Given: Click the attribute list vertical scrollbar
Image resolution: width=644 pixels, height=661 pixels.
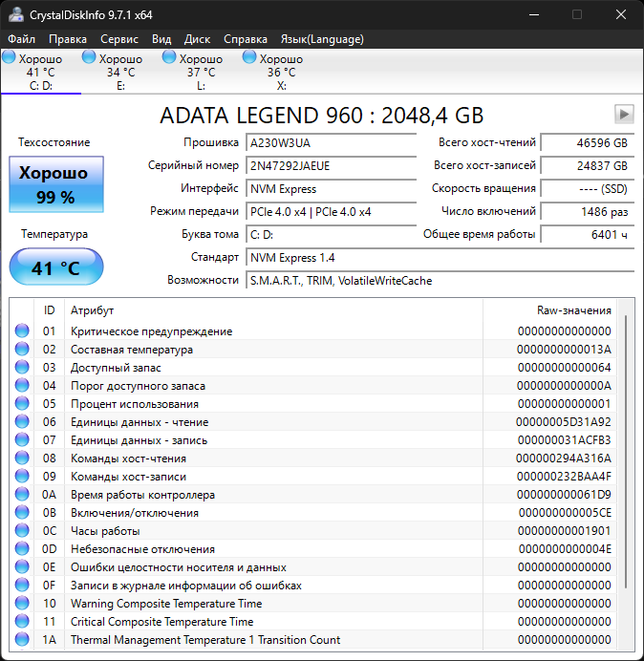Looking at the screenshot, I should click(627, 449).
